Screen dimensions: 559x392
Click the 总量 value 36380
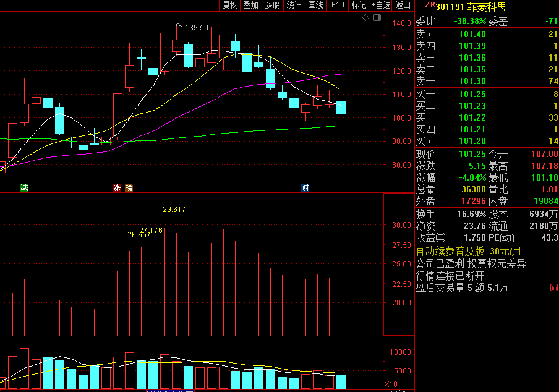point(474,189)
